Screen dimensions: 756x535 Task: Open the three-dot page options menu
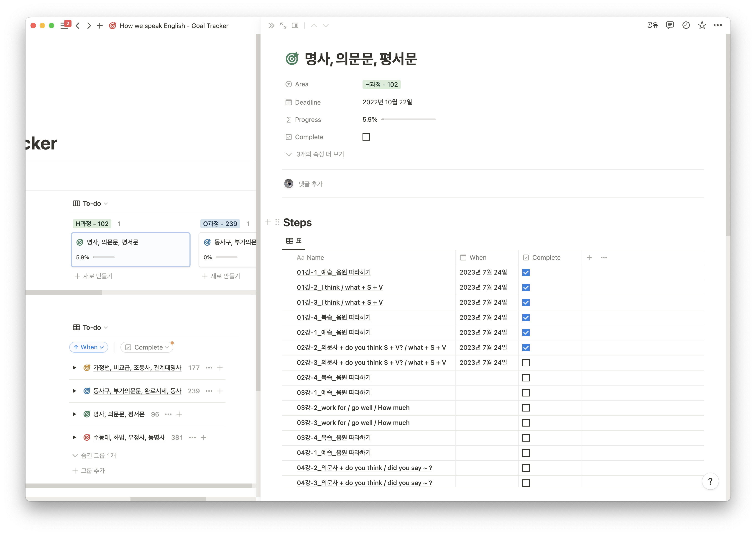coord(718,25)
